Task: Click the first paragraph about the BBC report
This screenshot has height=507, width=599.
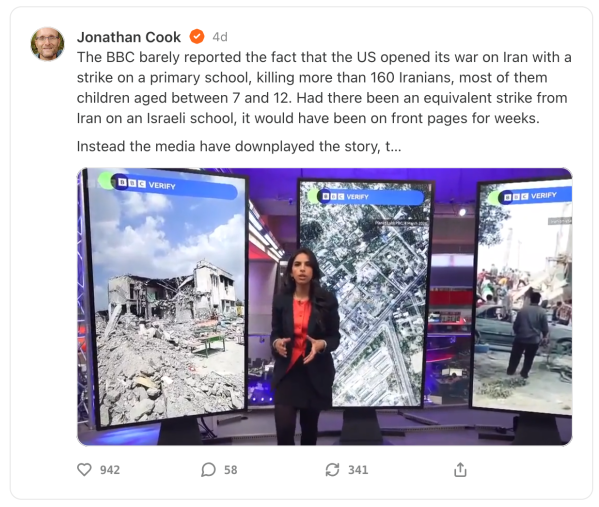Action: (x=324, y=88)
